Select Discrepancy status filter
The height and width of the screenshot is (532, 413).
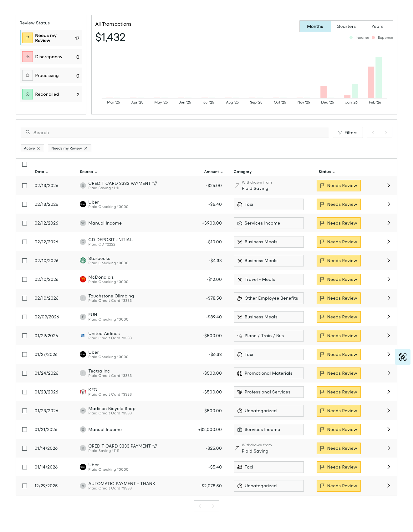(51, 57)
